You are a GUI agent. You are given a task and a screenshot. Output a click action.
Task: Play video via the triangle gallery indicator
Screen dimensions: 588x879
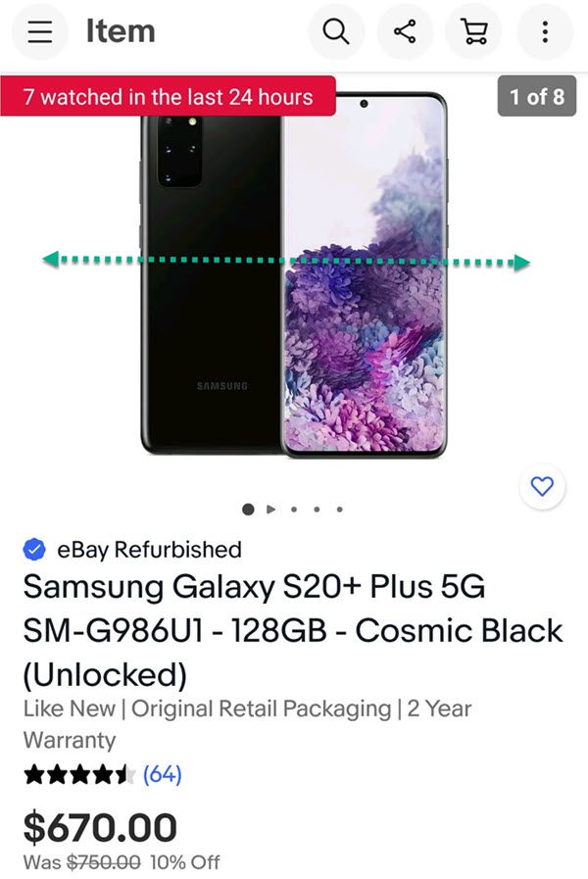coord(271,509)
